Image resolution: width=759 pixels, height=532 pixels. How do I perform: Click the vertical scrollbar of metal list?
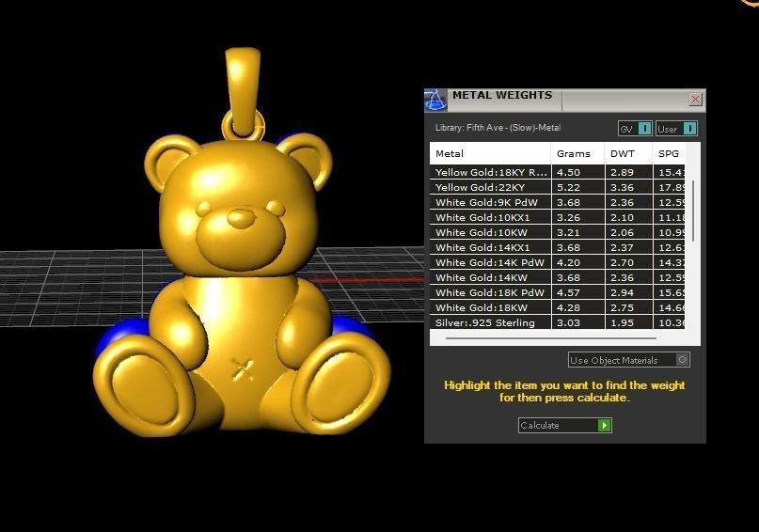(693, 211)
